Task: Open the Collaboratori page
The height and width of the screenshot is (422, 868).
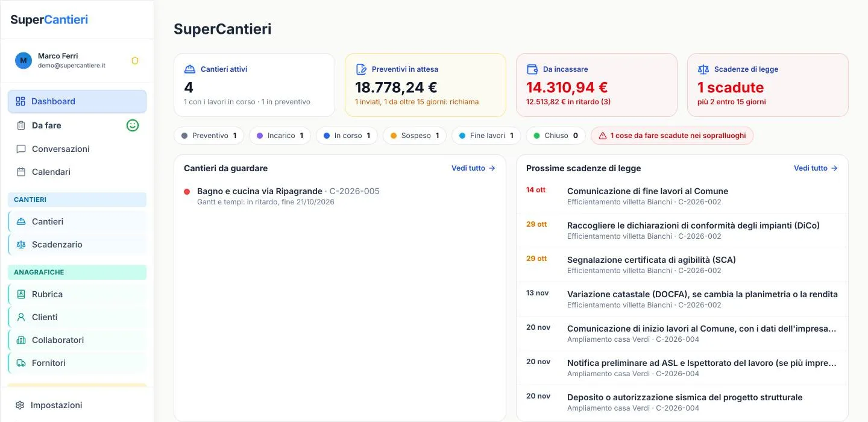Action: tap(77, 340)
